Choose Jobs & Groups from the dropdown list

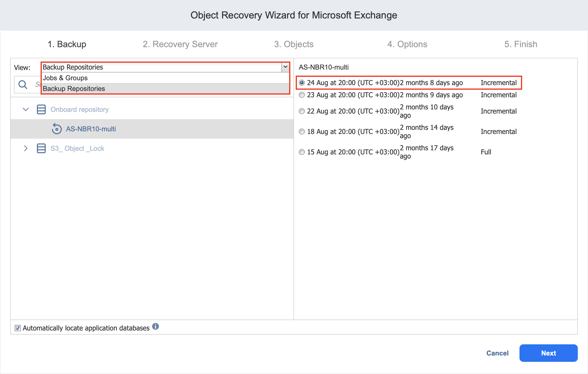point(165,78)
